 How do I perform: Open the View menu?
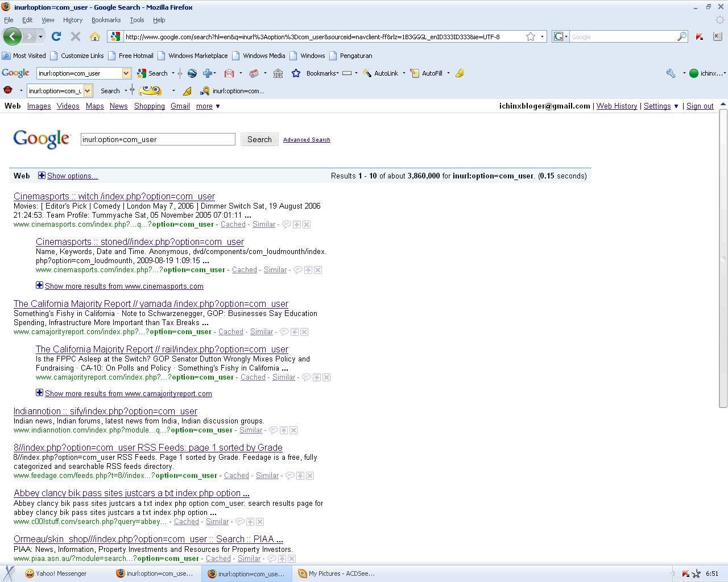pyautogui.click(x=48, y=20)
